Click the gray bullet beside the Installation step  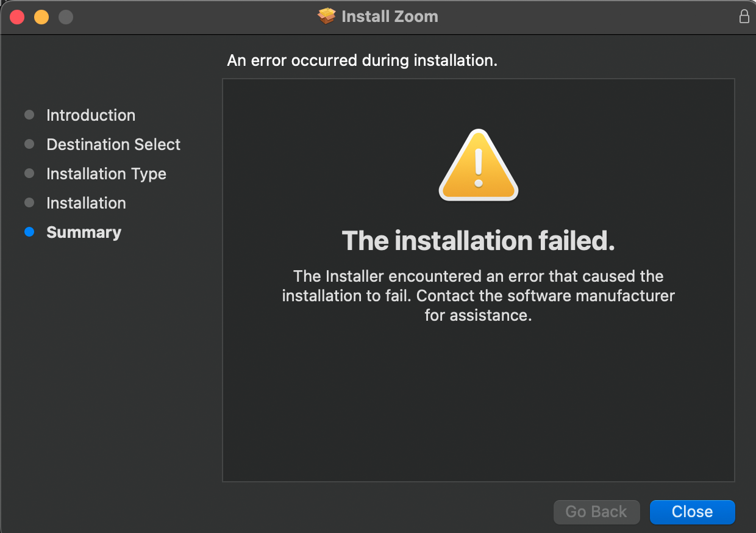[29, 203]
